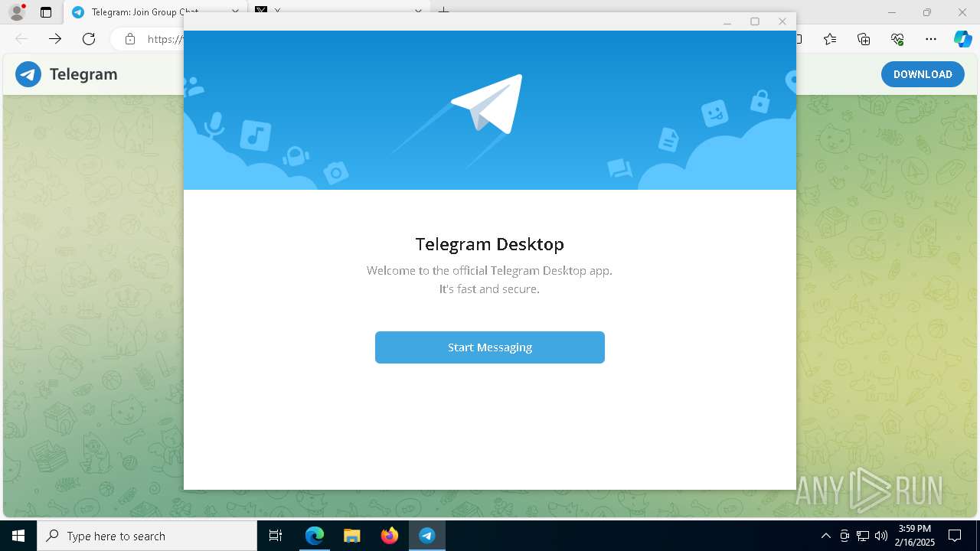Open Microsoft Edge from the taskbar
This screenshot has width=980, height=551.
click(x=315, y=536)
